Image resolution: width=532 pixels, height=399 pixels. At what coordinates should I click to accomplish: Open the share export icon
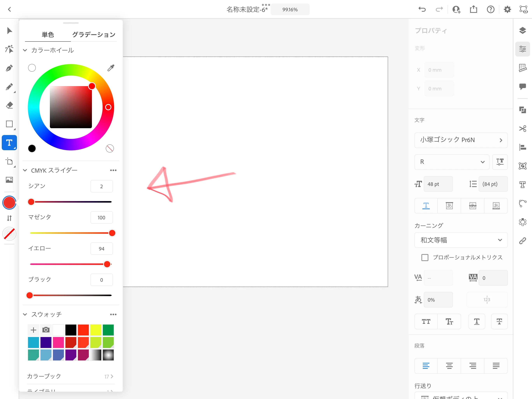point(473,9)
